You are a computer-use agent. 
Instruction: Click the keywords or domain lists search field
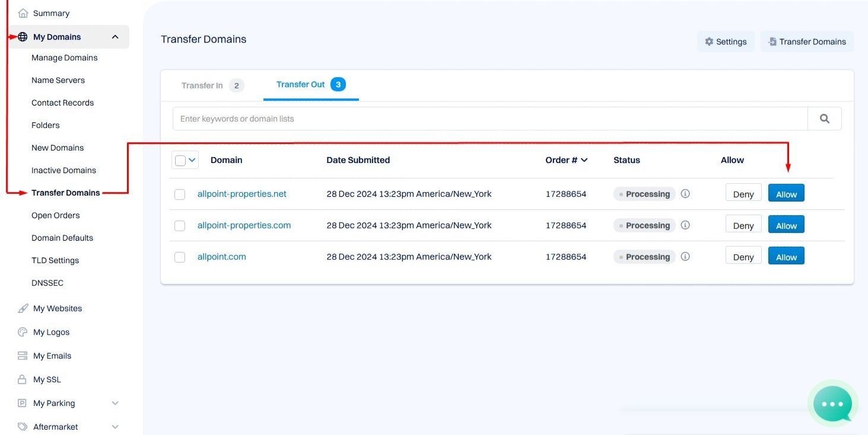pos(490,119)
